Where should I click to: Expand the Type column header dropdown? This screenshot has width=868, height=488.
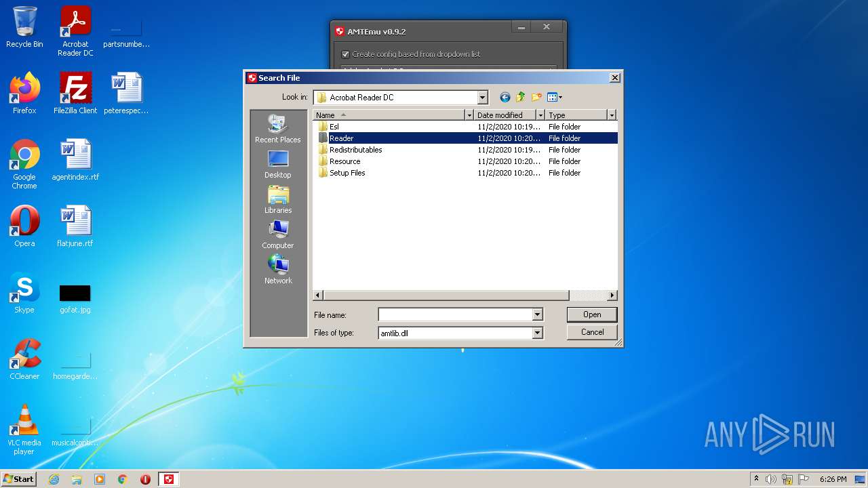tap(612, 115)
